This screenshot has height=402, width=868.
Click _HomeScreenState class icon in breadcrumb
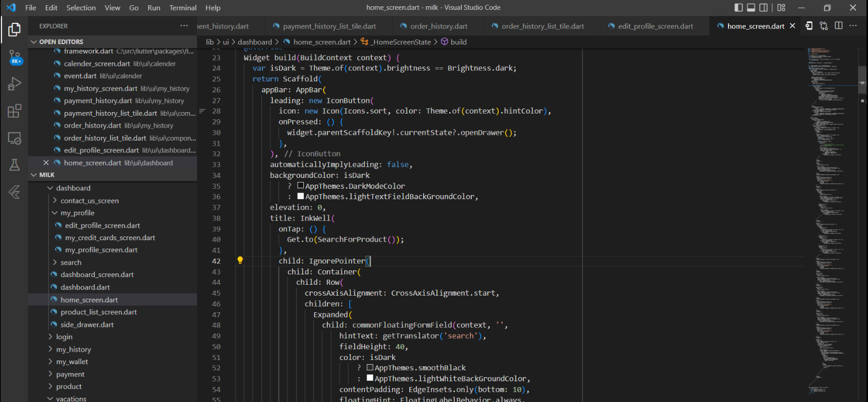[365, 41]
